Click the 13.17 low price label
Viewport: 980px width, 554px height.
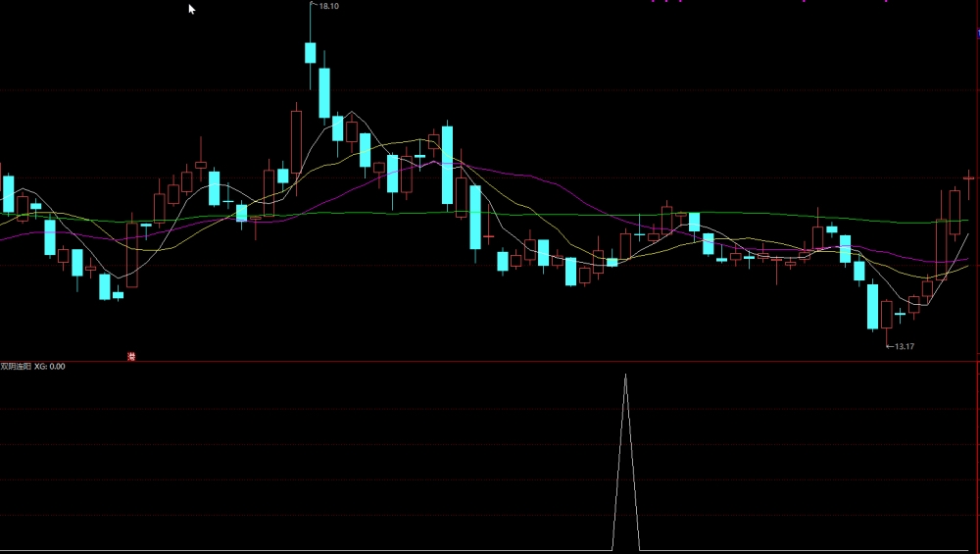pyautogui.click(x=905, y=346)
